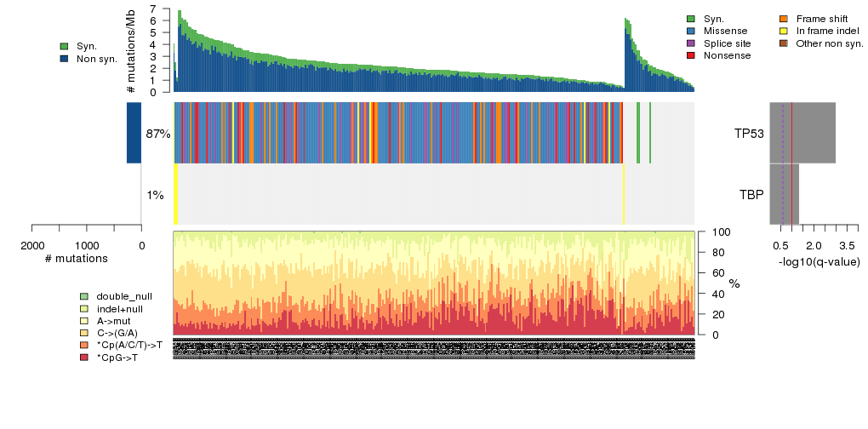Click the indel+null legend swatch
This screenshot has width=868, height=429.
coord(83,308)
